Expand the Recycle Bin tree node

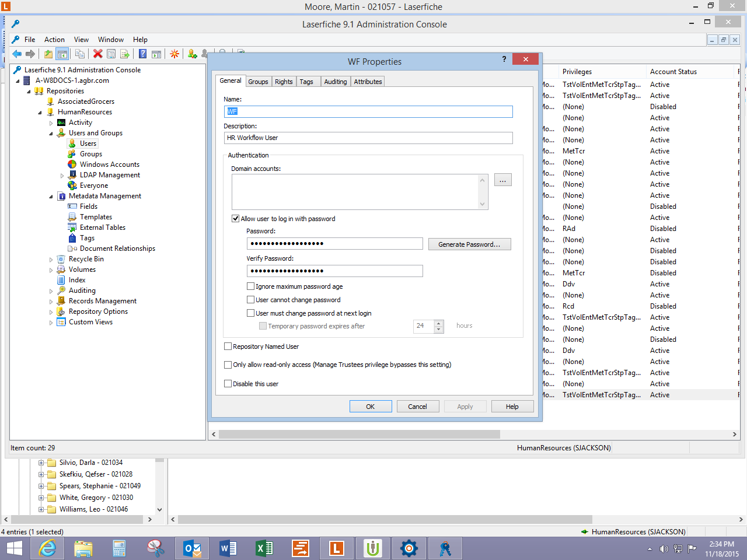pos(51,260)
